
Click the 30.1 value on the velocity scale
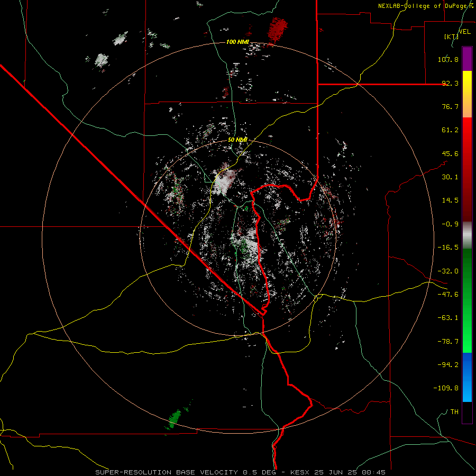click(x=450, y=177)
